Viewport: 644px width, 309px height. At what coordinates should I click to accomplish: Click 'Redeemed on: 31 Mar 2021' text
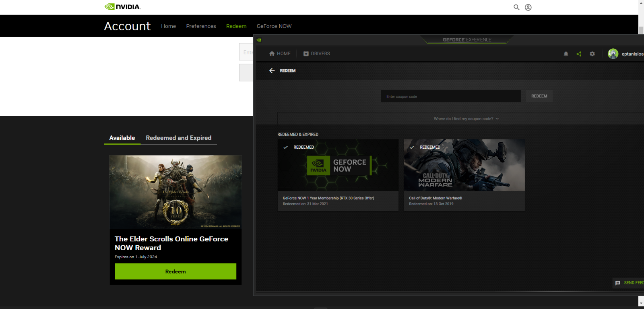pos(305,204)
